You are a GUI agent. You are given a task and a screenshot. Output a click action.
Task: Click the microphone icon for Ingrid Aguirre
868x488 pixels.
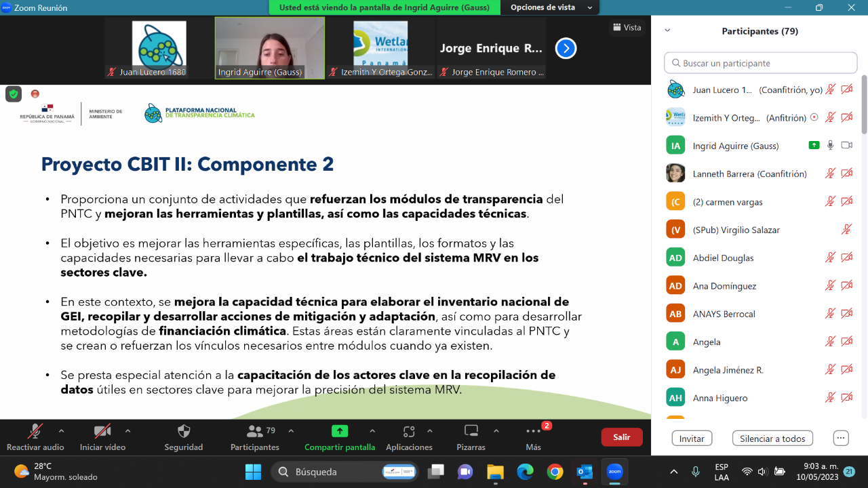coord(830,145)
